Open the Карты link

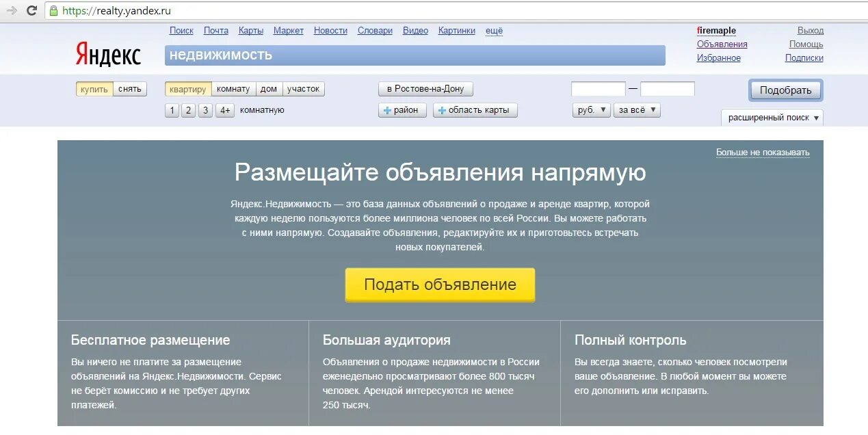pyautogui.click(x=251, y=31)
